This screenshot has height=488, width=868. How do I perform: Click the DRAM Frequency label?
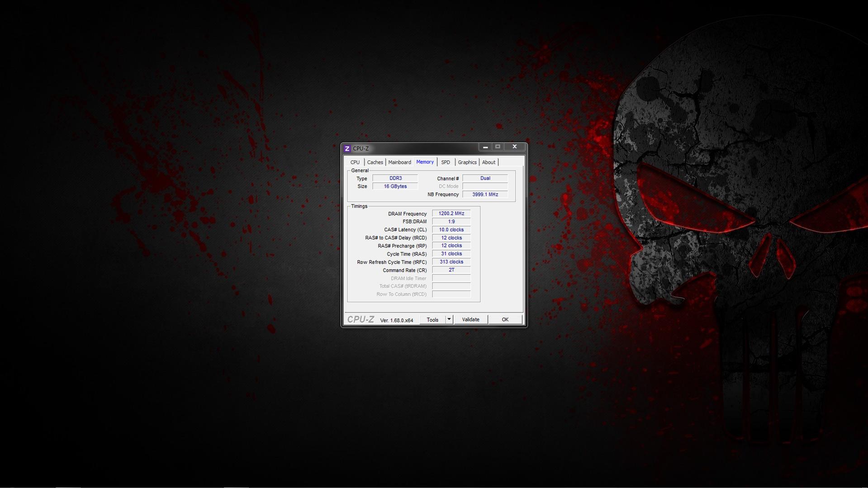pos(407,214)
